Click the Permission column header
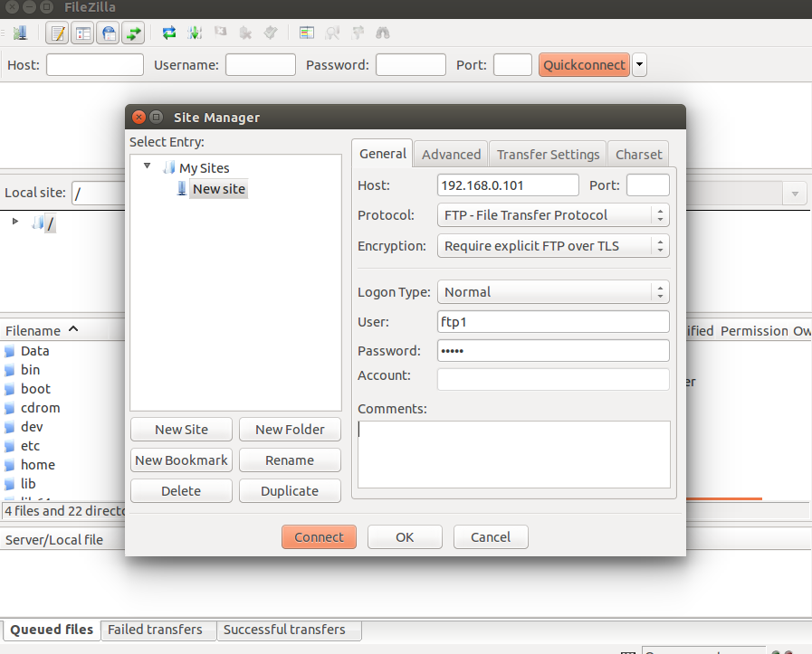The height and width of the screenshot is (654, 812). (x=754, y=331)
